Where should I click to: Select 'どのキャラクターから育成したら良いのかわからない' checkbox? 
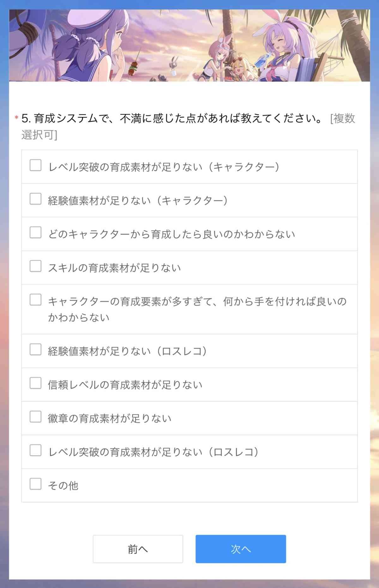(35, 233)
